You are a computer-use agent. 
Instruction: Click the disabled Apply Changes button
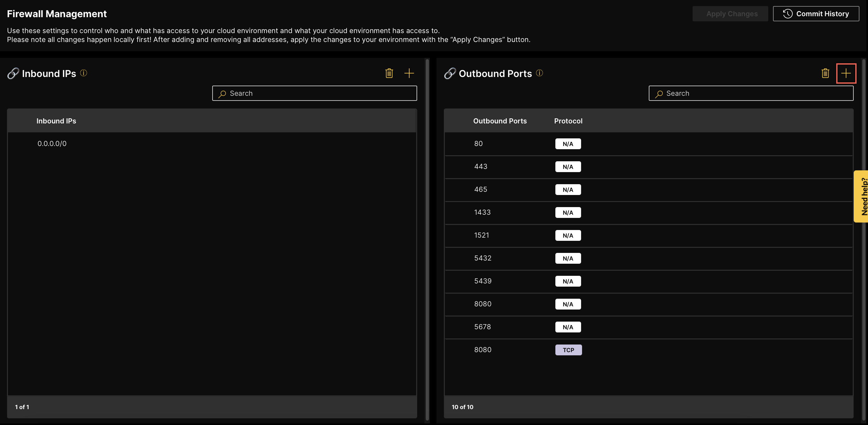point(730,13)
